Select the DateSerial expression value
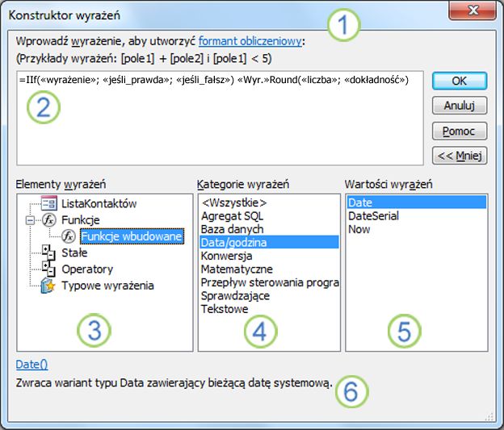504x430 pixels. [x=417, y=215]
